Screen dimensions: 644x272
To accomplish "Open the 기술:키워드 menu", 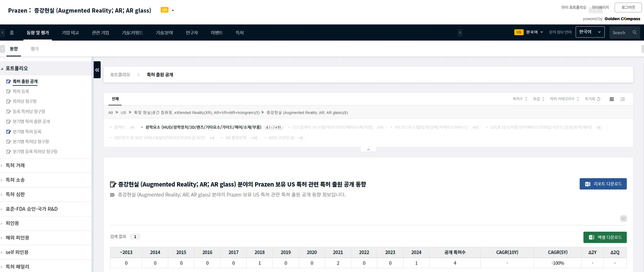I will click(132, 33).
